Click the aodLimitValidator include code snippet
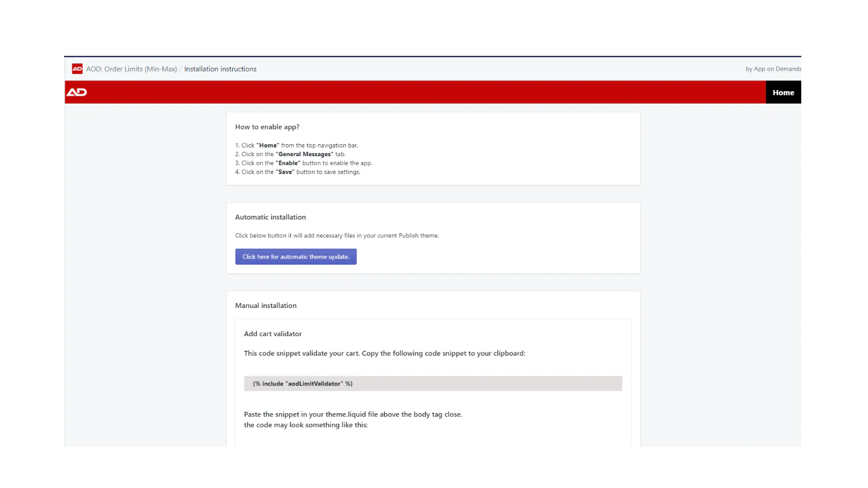Image resolution: width=868 pixels, height=488 pixels. (x=303, y=384)
